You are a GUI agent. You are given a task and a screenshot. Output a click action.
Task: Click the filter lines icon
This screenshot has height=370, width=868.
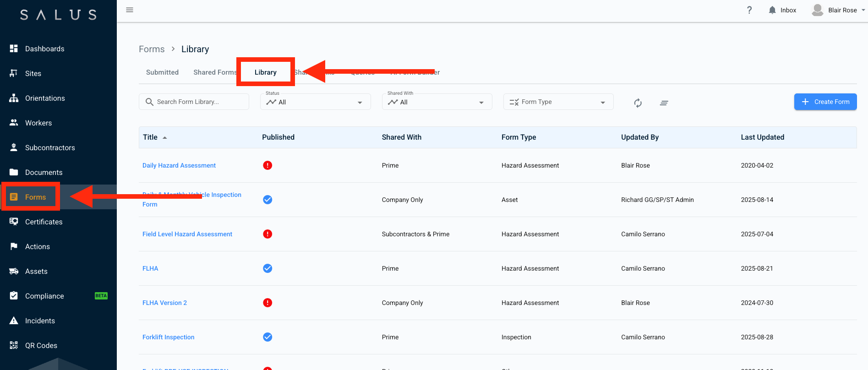[664, 103]
